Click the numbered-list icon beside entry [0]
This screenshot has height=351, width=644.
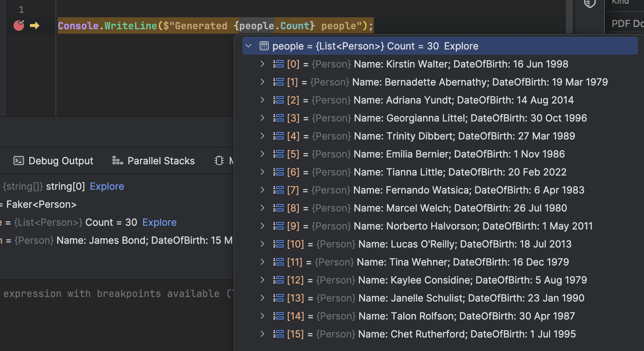[x=278, y=64]
